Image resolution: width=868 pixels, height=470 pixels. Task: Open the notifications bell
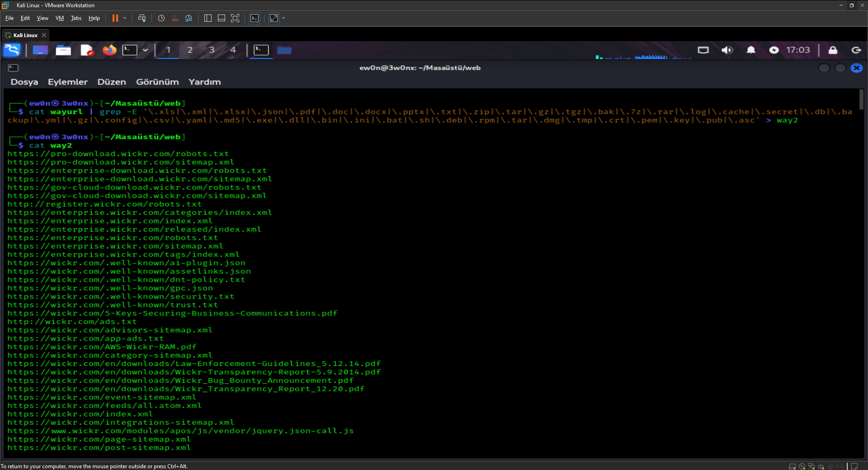(x=751, y=50)
